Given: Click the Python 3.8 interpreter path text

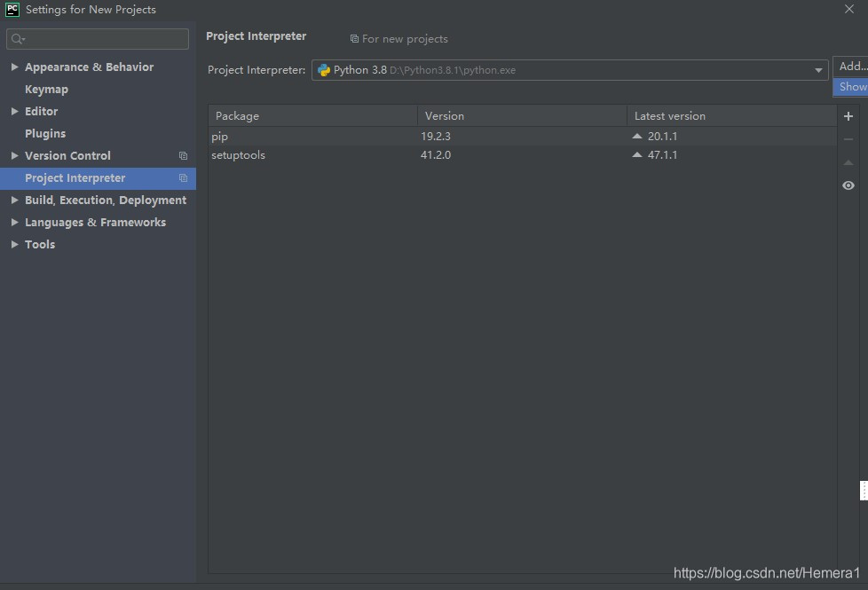Looking at the screenshot, I should (x=453, y=70).
